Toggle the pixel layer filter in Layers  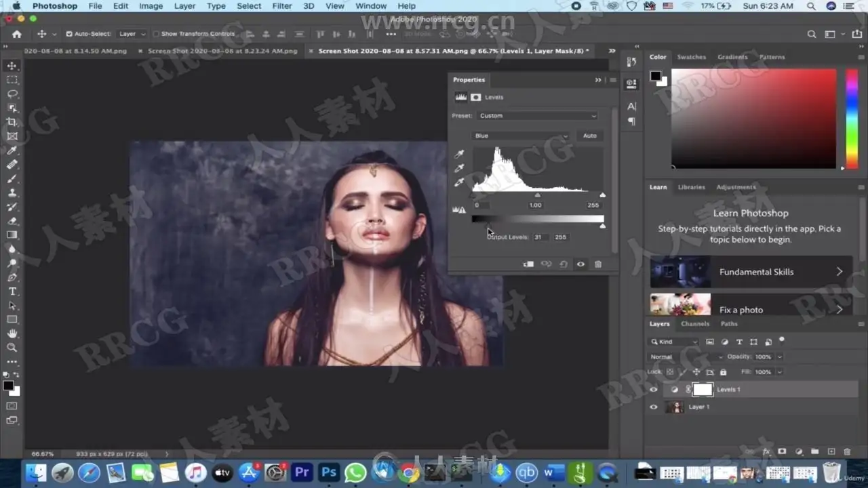click(x=710, y=342)
